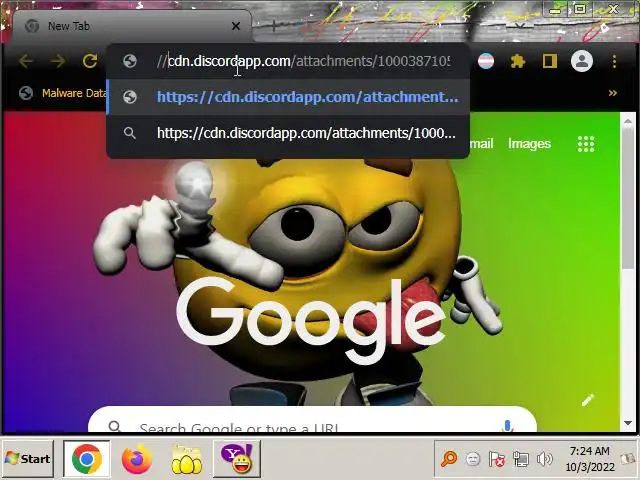Select the New Tab tab
Screen dimensions: 640x480
(131, 26)
